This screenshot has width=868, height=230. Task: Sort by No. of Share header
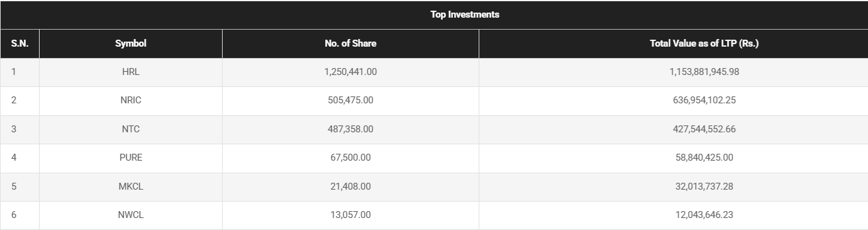coord(350,43)
